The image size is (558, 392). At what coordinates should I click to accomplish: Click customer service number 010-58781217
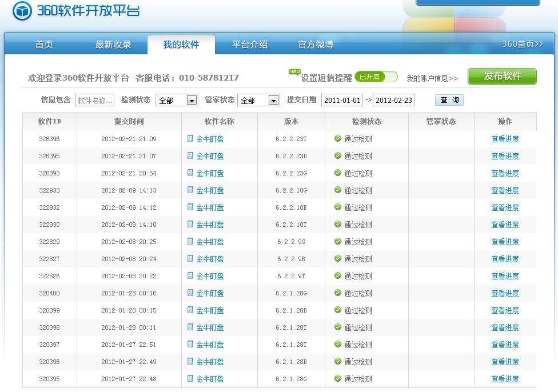209,78
